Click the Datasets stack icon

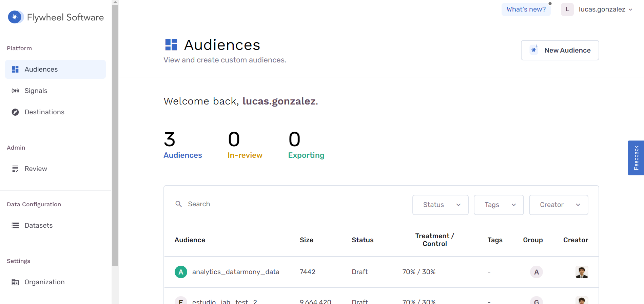(x=15, y=226)
